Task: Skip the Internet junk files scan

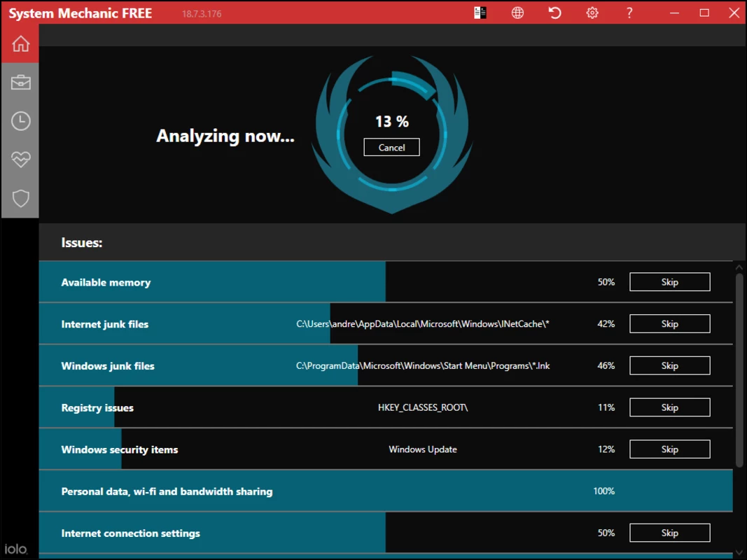Action: [670, 324]
